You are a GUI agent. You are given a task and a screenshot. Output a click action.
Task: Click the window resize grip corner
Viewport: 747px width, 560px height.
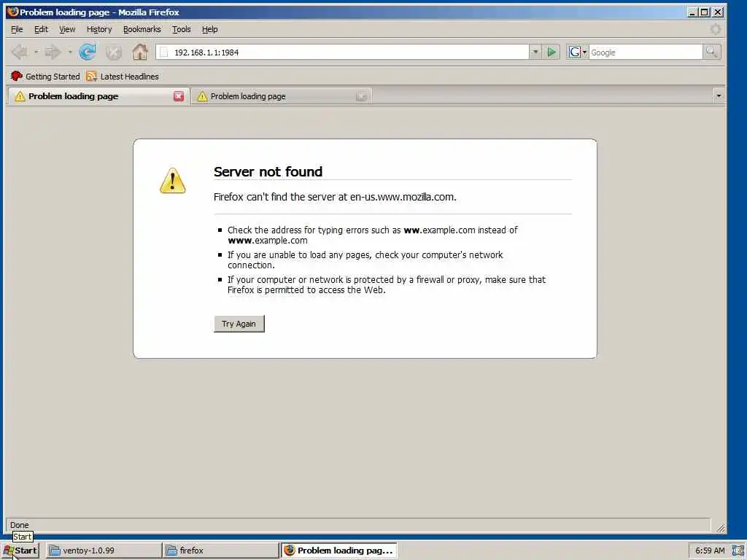[721, 528]
